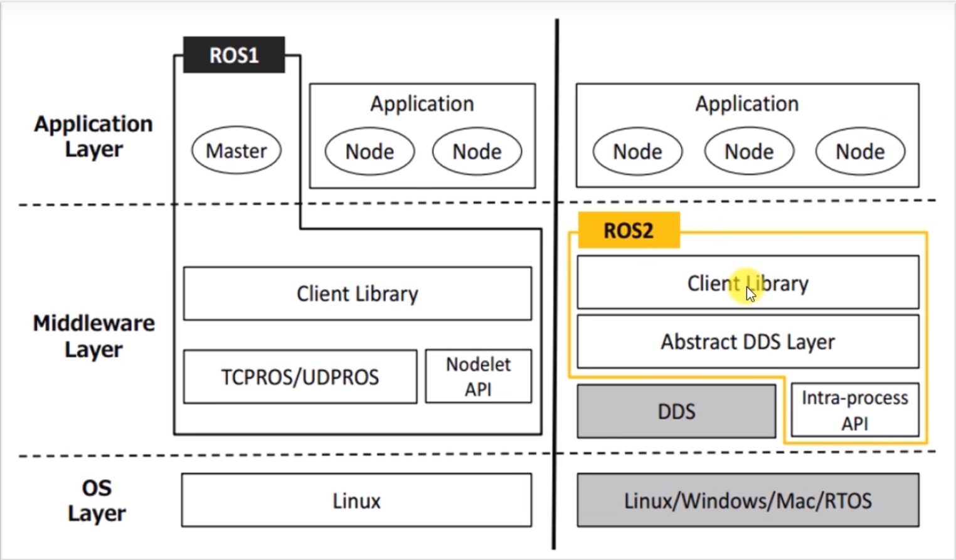Click the black ROS1 label
Screen dimensions: 956x560
click(234, 55)
